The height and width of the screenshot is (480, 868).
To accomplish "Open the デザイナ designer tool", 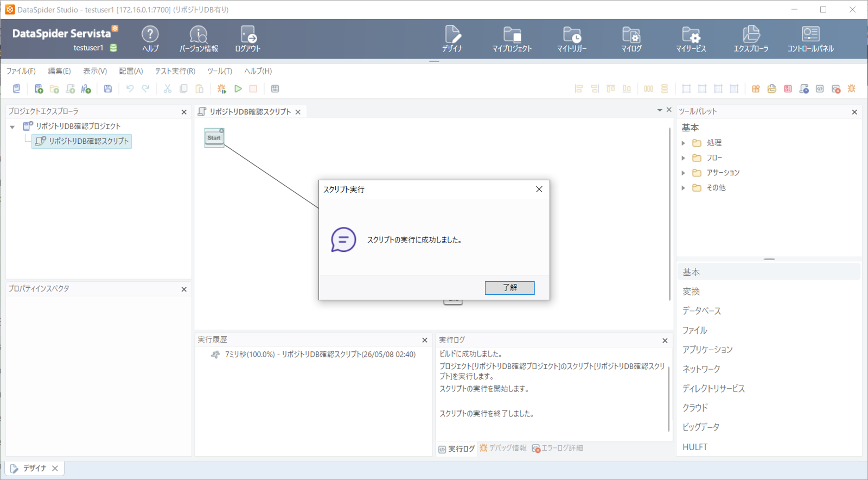I will [x=452, y=39].
